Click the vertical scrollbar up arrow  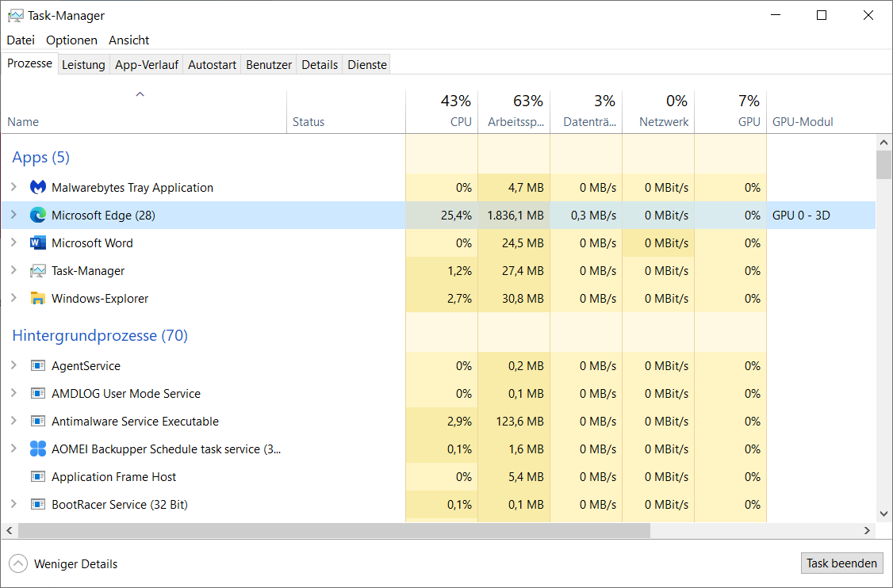(x=884, y=143)
